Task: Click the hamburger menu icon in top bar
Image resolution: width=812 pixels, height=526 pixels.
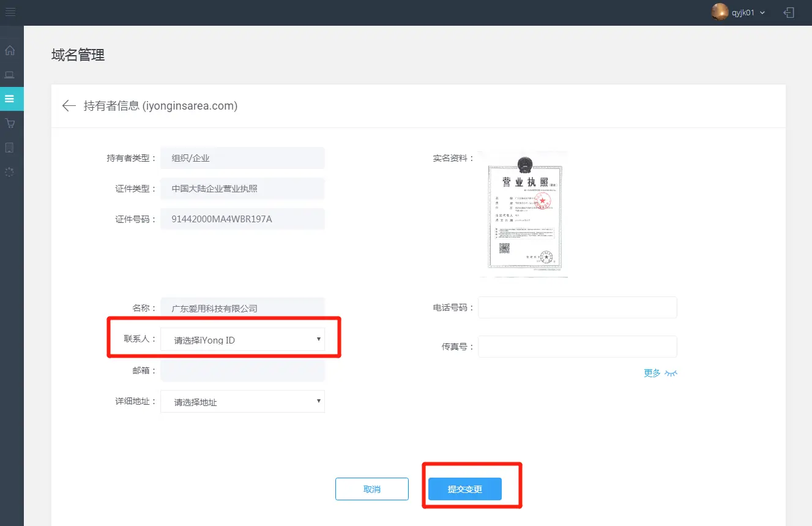Action: tap(10, 12)
